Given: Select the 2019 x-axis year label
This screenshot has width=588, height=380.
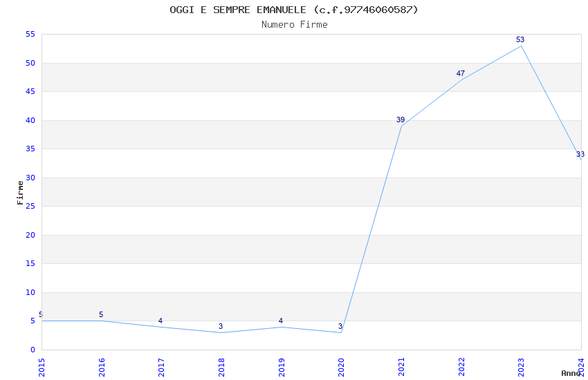Looking at the screenshot, I should tap(282, 368).
